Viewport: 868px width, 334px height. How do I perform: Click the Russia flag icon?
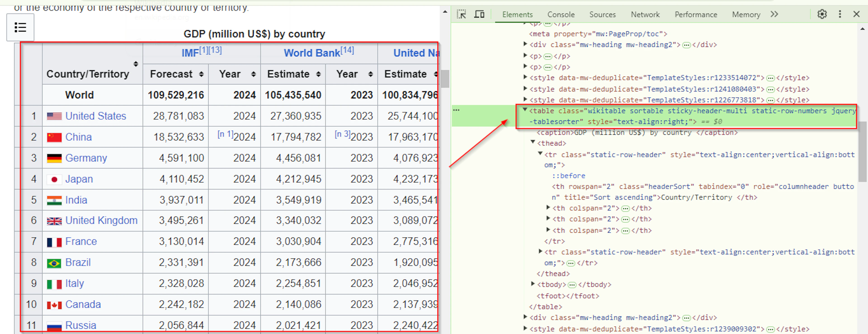click(x=54, y=326)
